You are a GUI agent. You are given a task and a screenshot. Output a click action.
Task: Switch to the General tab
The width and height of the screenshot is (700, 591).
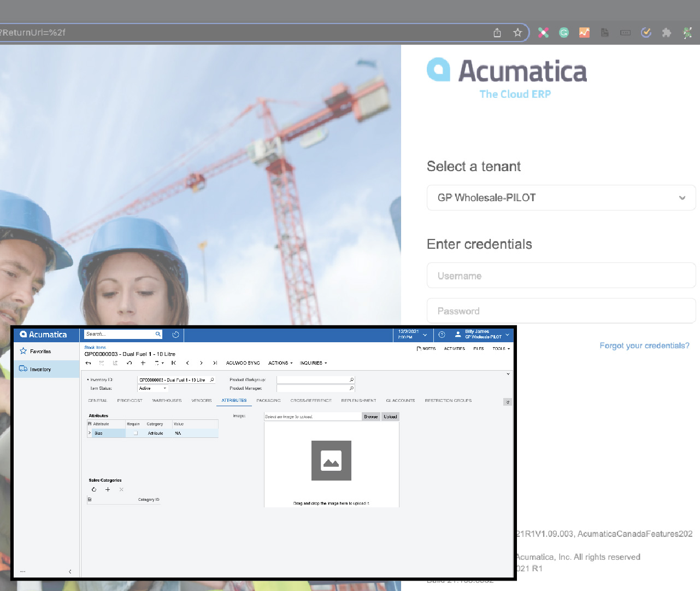[x=98, y=401]
